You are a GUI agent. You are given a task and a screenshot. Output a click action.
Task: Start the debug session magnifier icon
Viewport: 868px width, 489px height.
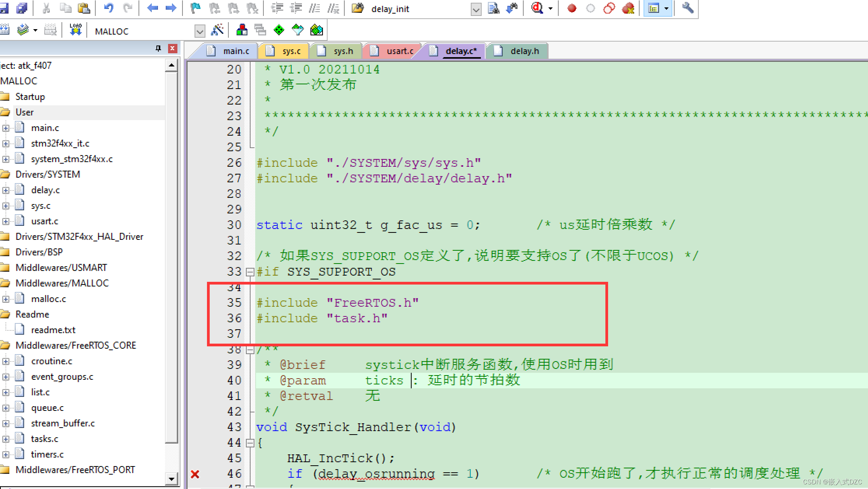(537, 8)
